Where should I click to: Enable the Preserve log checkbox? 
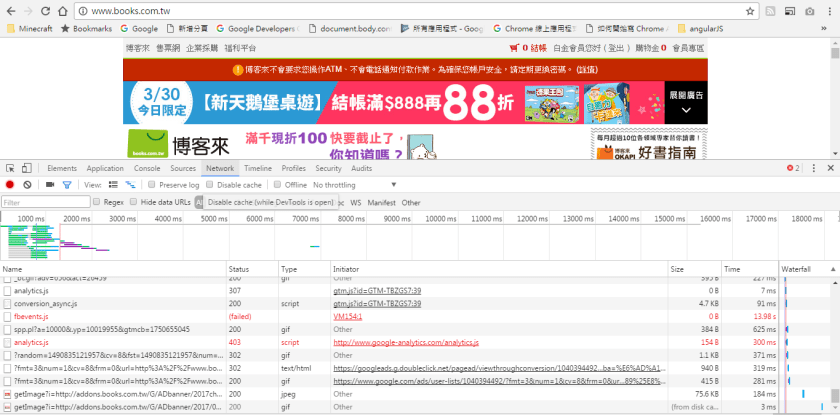(x=152, y=185)
